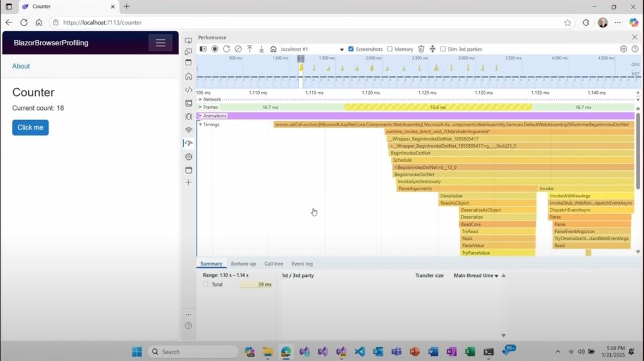Delete the recording with the trash icon
The image size is (644, 361).
coord(420,49)
